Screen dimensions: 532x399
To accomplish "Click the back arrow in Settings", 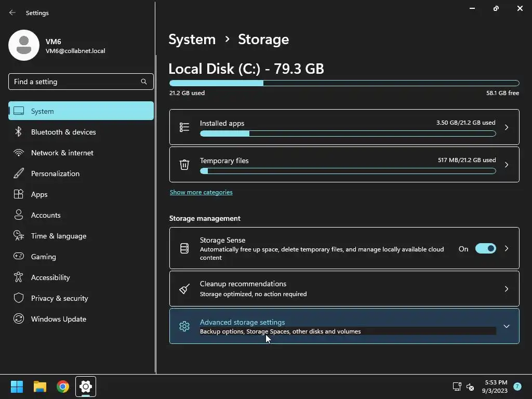I will [12, 13].
